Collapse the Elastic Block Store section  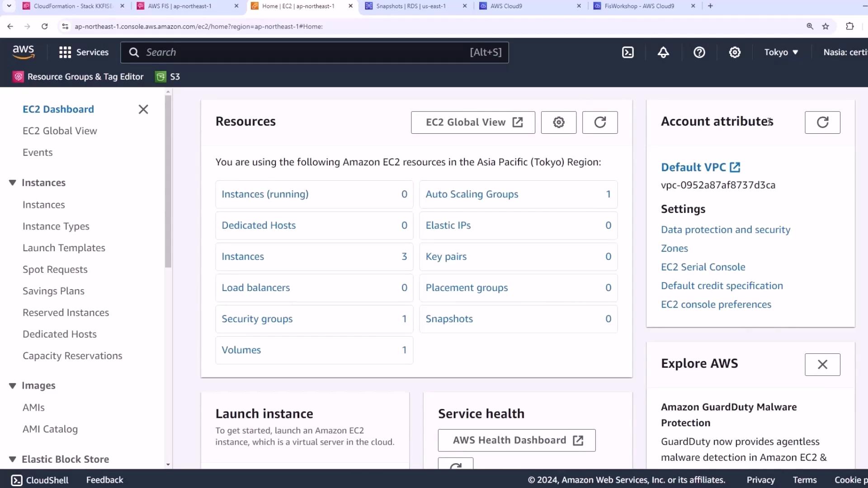[x=12, y=459]
